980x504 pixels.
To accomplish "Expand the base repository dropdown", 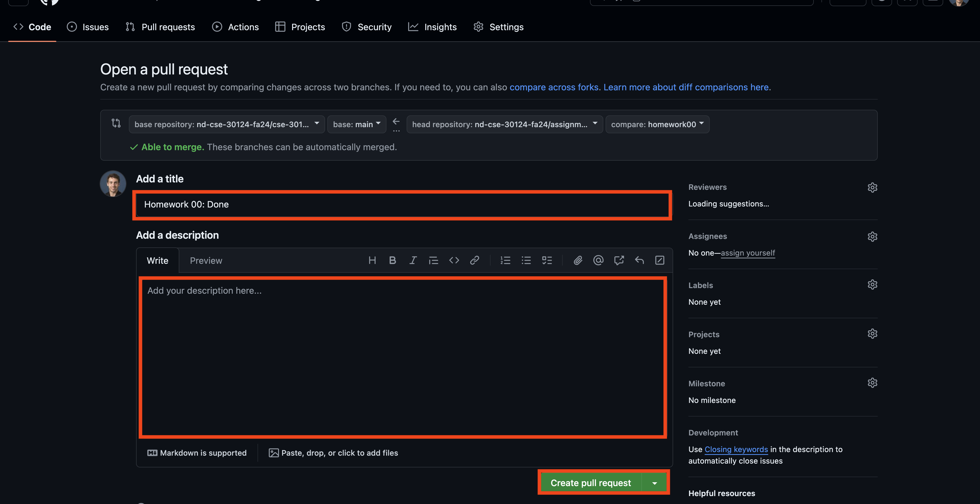I will tap(226, 124).
